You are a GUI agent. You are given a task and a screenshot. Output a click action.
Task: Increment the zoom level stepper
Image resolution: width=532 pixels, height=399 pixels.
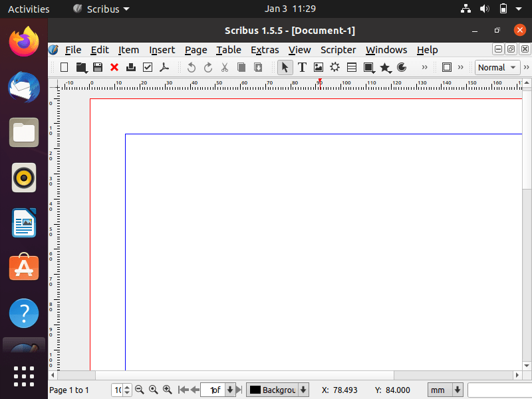pyautogui.click(x=128, y=387)
